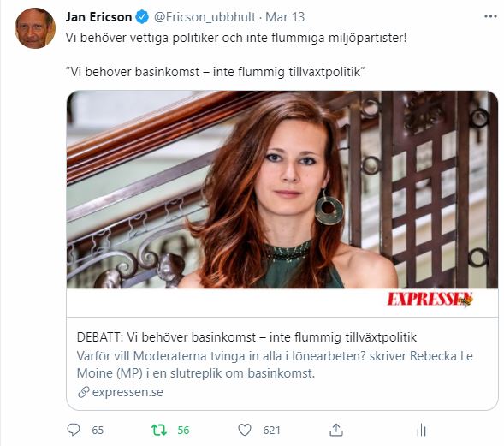Screen dimensions: 504x446
Task: Click the DEBATT article headline
Action: point(246,337)
